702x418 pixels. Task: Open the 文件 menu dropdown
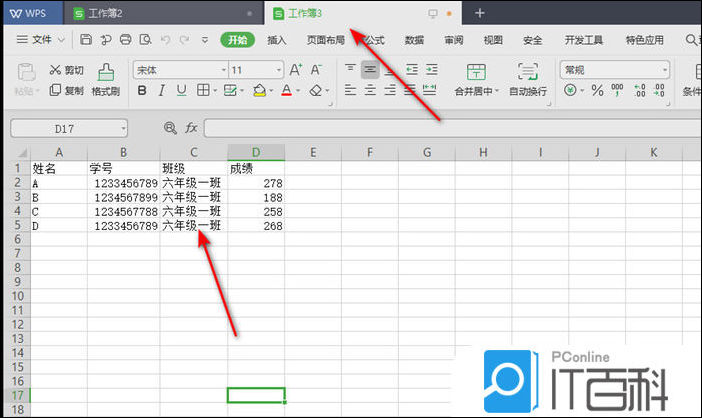click(41, 40)
